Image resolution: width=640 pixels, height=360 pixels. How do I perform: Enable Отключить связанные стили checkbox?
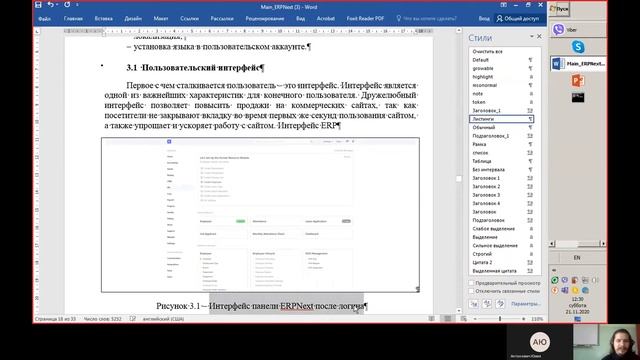(x=471, y=291)
